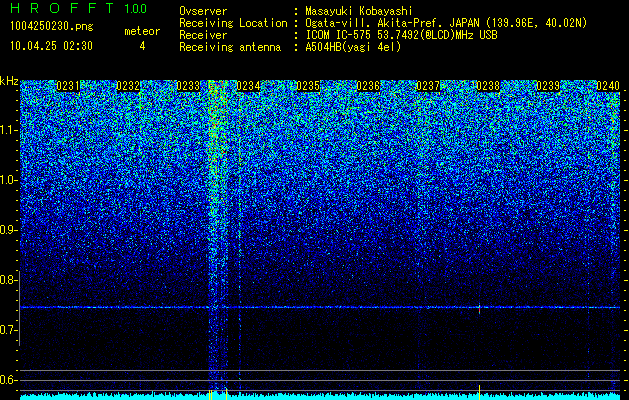629x400 pixels.
Task: Click the 0233 time marker
Action: (188, 86)
